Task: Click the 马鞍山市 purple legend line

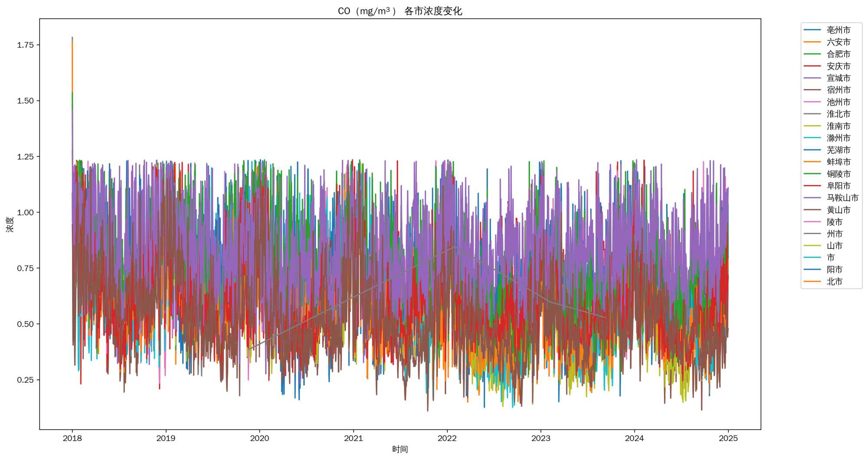Action: tap(812, 198)
